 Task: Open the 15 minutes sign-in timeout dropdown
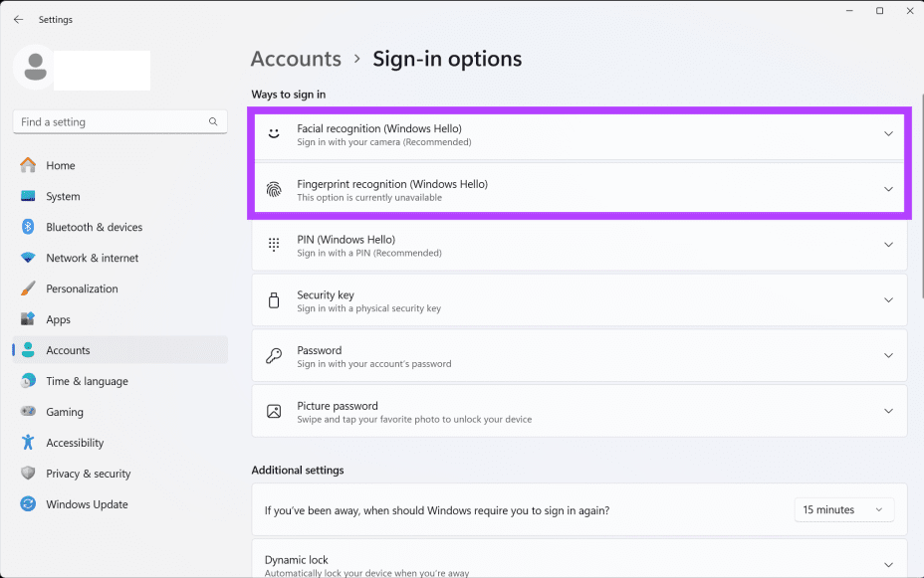click(844, 509)
